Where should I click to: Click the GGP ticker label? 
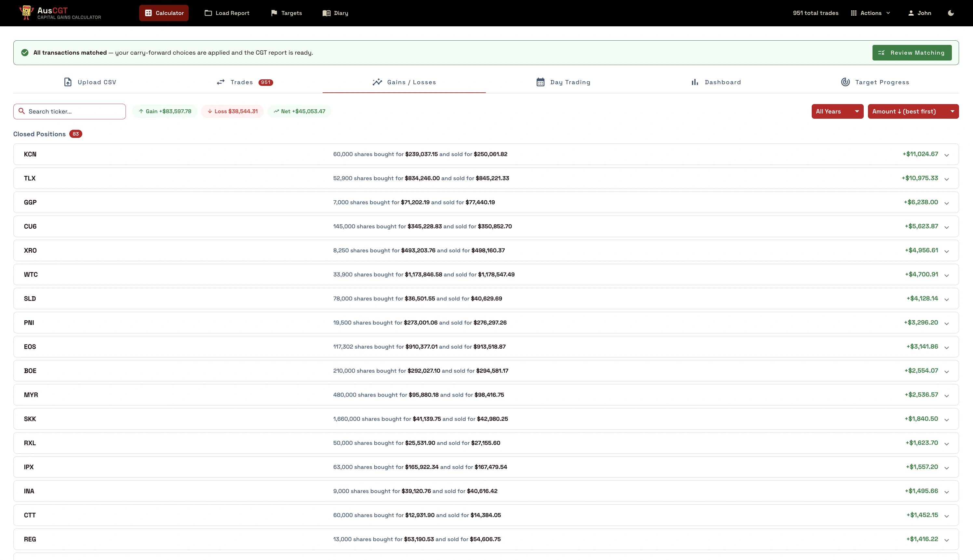tap(30, 202)
